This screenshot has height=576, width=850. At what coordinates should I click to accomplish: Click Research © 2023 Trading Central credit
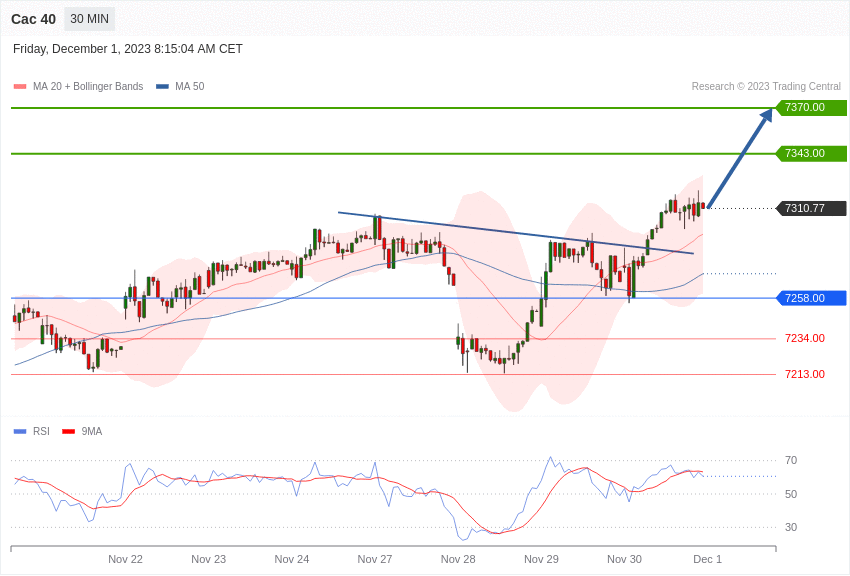766,86
